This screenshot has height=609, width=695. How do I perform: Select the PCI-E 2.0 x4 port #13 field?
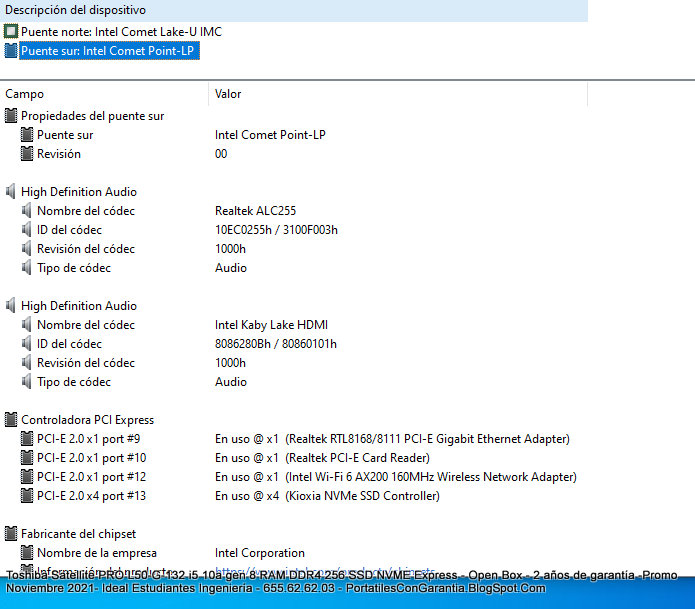pyautogui.click(x=92, y=496)
